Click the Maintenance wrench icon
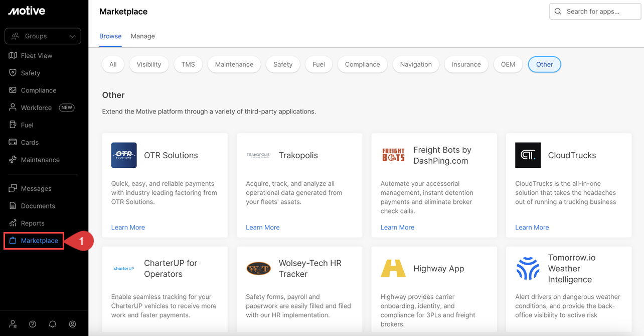The width and height of the screenshot is (644, 336). pos(13,160)
